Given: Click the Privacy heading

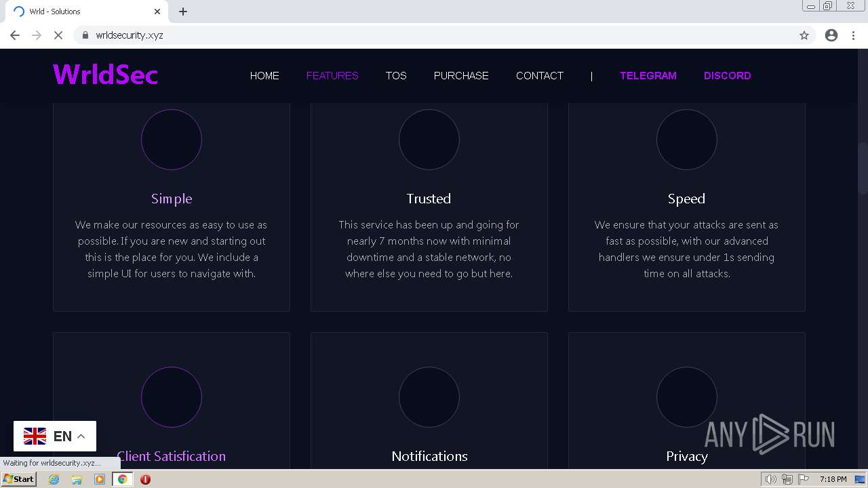Looking at the screenshot, I should pos(687,456).
